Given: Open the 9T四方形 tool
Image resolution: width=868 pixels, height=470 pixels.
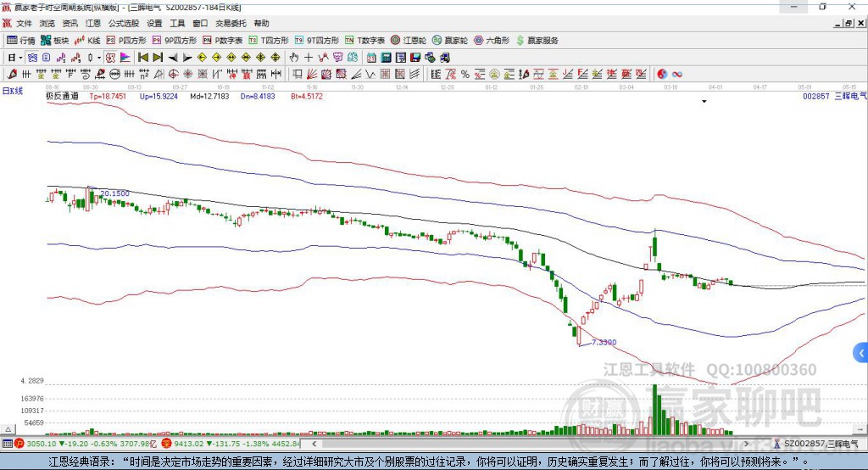Looking at the screenshot, I should click(x=316, y=41).
